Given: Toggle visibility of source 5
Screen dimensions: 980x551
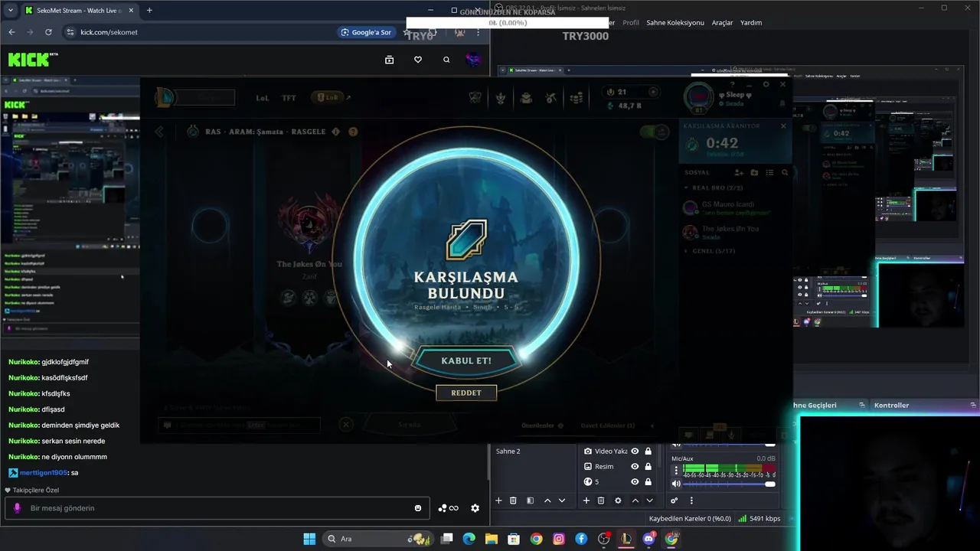Looking at the screenshot, I should pos(635,482).
